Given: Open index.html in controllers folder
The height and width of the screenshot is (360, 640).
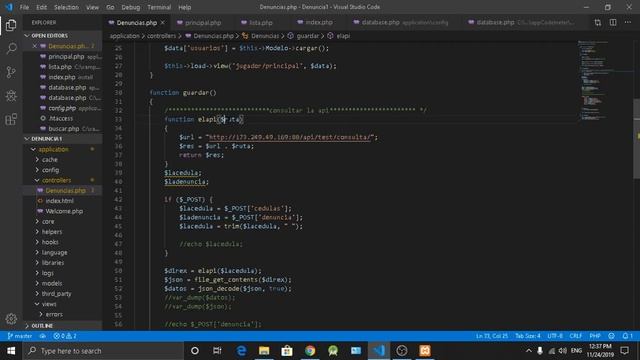Looking at the screenshot, I should click(60, 201).
